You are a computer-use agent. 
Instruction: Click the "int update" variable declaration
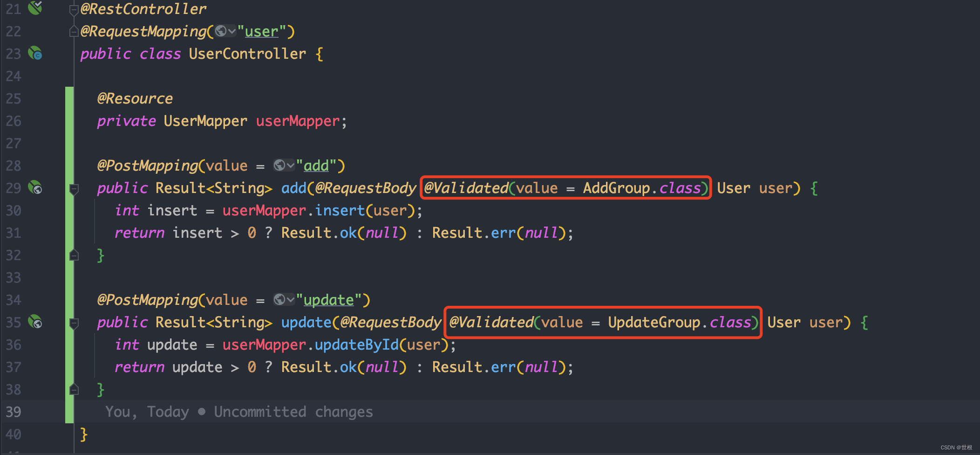(x=156, y=345)
